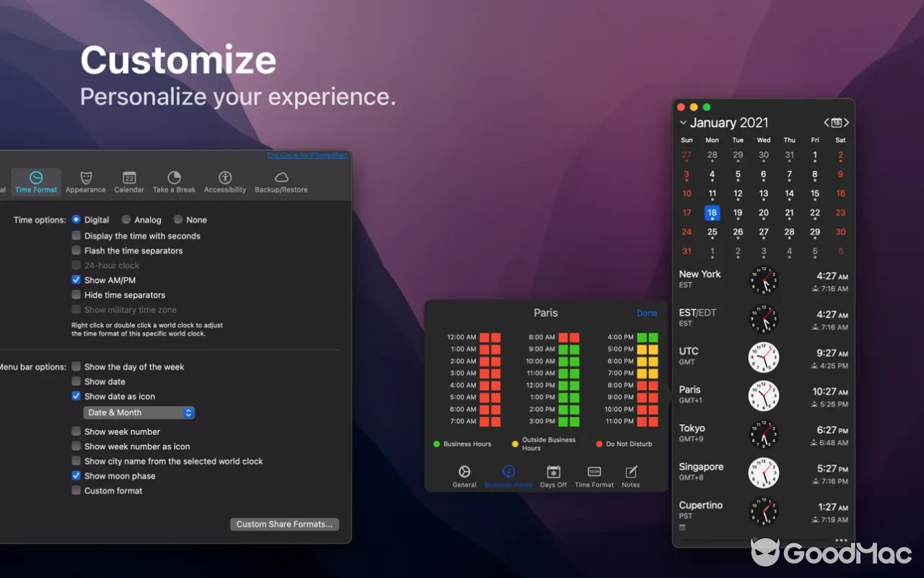Image resolution: width=924 pixels, height=578 pixels.
Task: Select January 18 in the calendar
Action: coord(712,213)
